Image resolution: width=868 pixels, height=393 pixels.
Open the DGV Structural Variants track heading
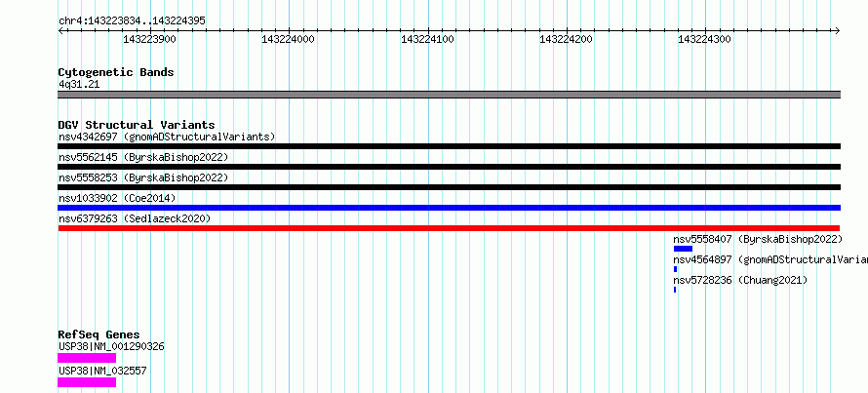pos(137,125)
